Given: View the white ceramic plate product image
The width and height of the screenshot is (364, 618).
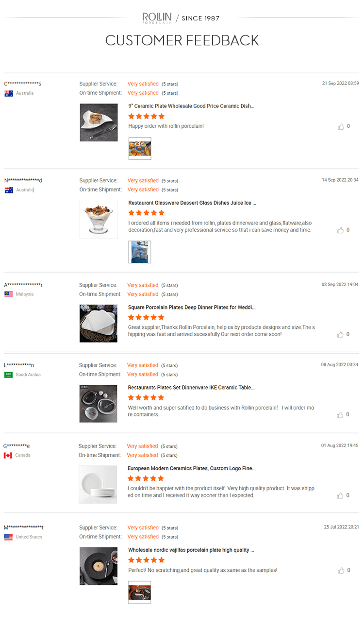Looking at the screenshot, I should tap(99, 122).
